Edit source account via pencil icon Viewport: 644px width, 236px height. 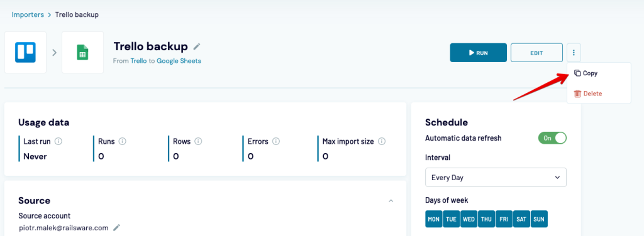tap(116, 227)
